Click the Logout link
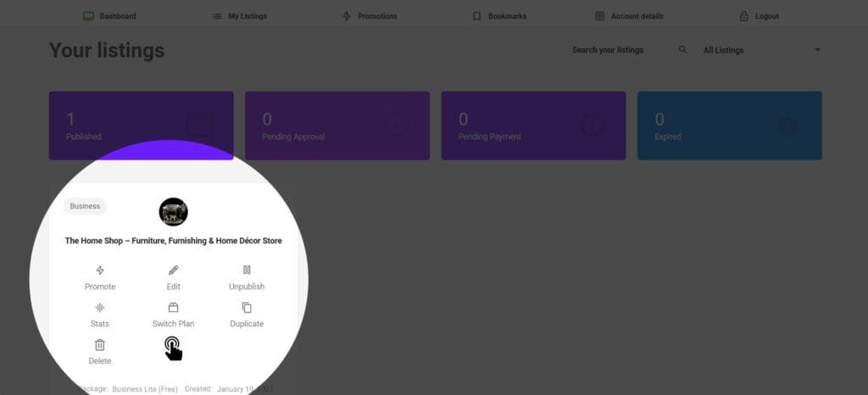This screenshot has width=868, height=395. click(x=759, y=16)
